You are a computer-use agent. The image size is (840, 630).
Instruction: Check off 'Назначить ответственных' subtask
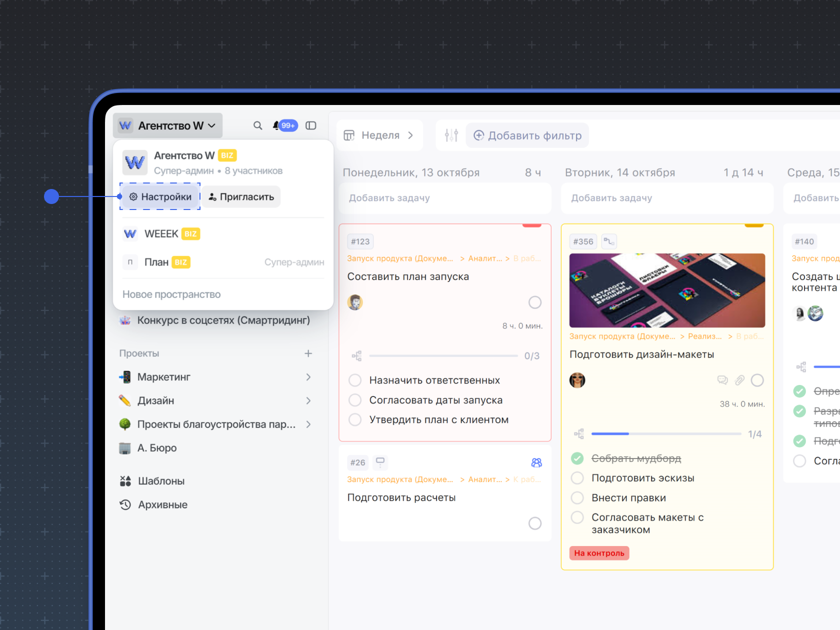coord(355,380)
